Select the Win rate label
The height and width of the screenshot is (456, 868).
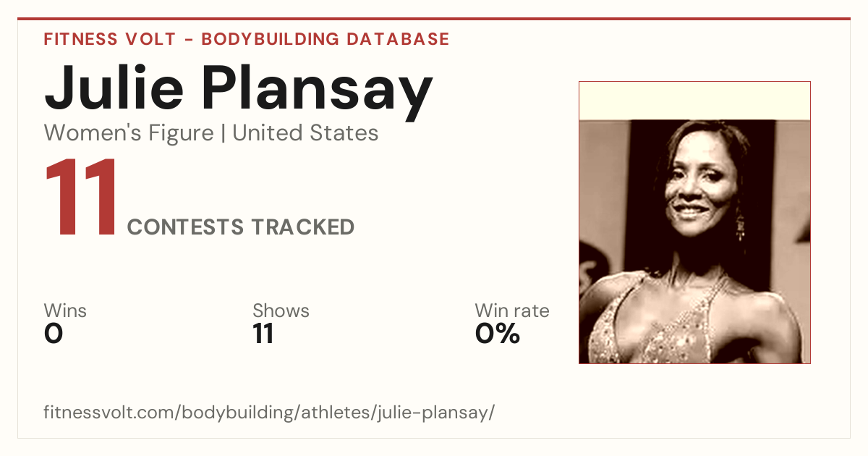coord(512,311)
